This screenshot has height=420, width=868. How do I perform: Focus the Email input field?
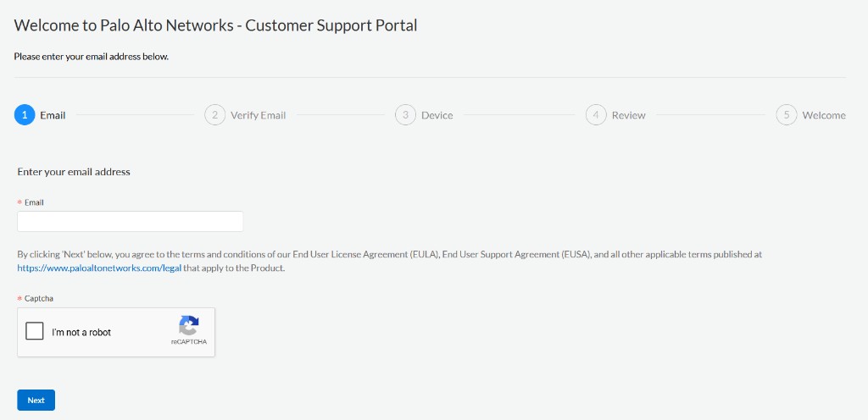[130, 221]
